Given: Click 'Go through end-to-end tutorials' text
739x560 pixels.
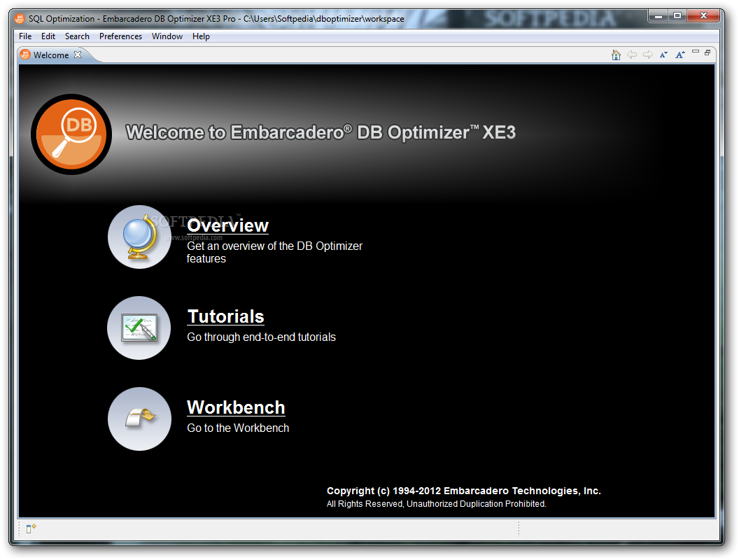Looking at the screenshot, I should click(x=261, y=337).
